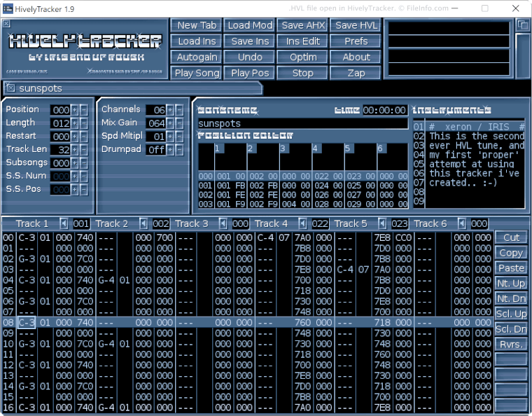532x416 pixels.
Task: Close the sunspots tab with its X icon
Action: (x=11, y=88)
